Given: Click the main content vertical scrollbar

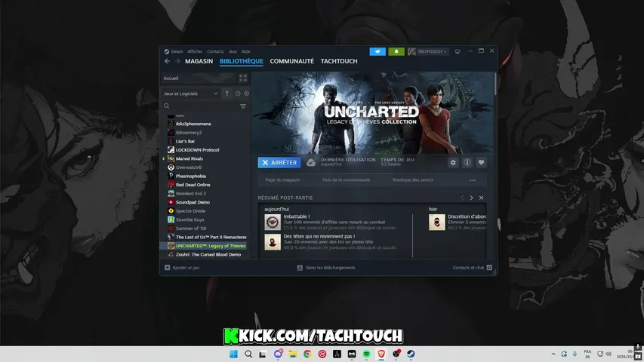Looking at the screenshot, I should pos(495,84).
